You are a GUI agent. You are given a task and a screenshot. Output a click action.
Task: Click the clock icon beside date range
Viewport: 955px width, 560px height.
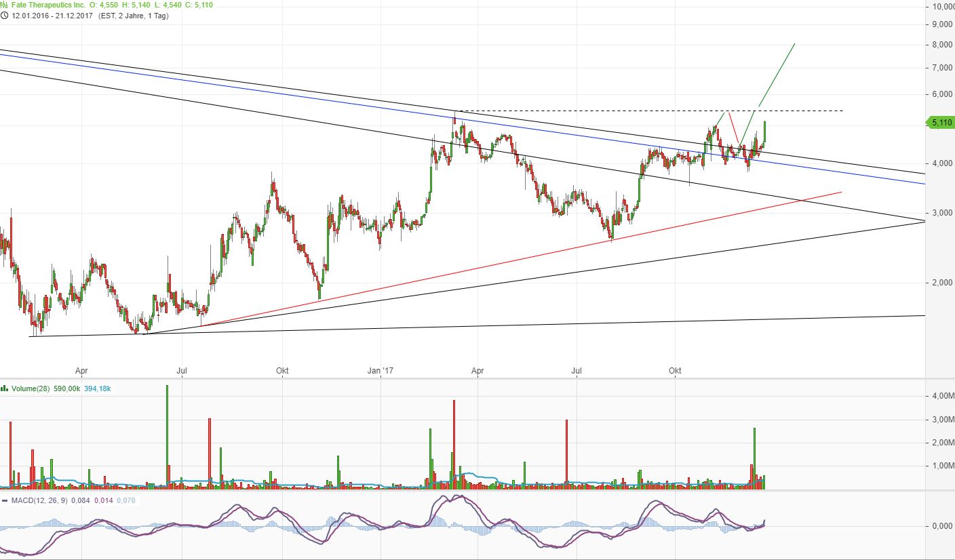coord(5,16)
